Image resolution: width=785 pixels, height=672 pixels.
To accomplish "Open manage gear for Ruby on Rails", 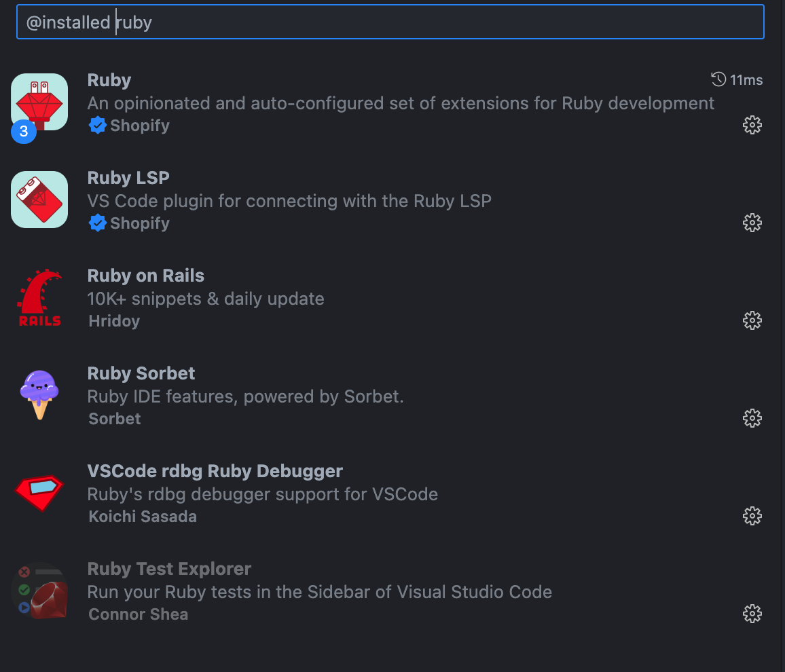I will click(752, 320).
